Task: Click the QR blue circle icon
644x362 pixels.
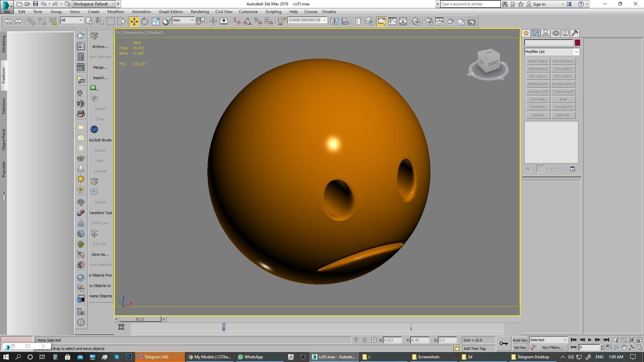Action: click(94, 129)
